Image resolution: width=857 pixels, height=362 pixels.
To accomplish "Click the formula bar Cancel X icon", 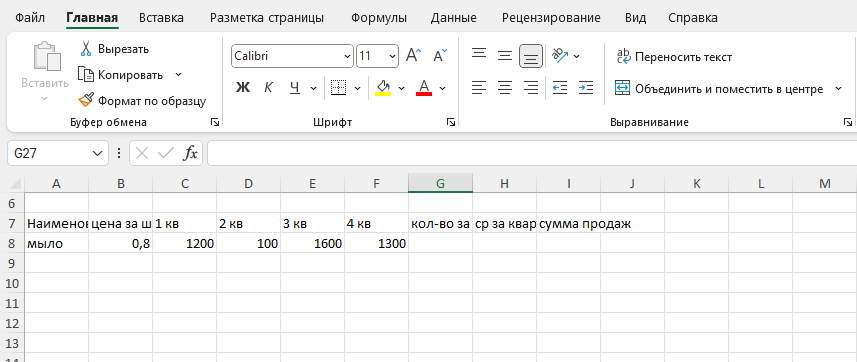I will (x=142, y=154).
